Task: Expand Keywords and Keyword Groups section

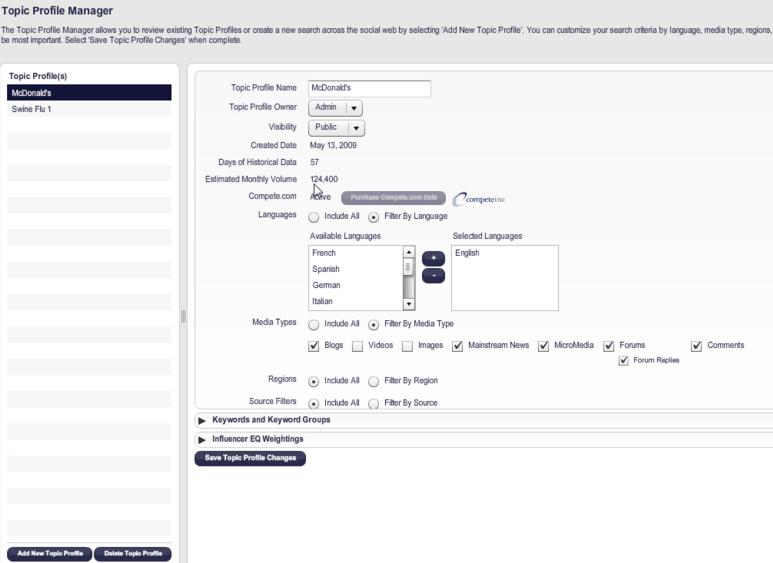Action: pyautogui.click(x=202, y=420)
